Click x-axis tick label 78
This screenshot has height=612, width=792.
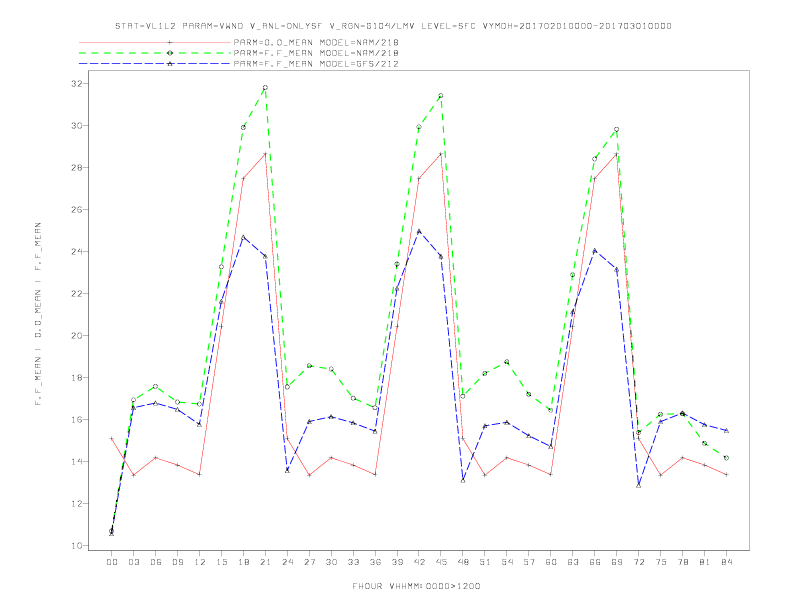pos(682,562)
